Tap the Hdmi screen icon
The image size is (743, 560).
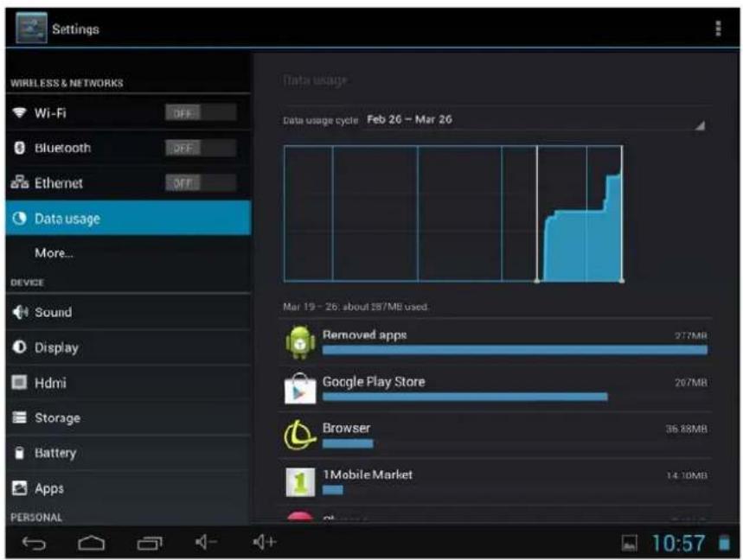(x=19, y=382)
